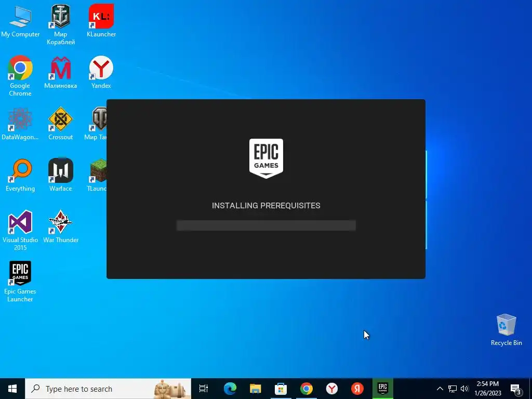Open Google Chrome desktop shortcut
This screenshot has width=532, height=399.
click(x=20, y=75)
